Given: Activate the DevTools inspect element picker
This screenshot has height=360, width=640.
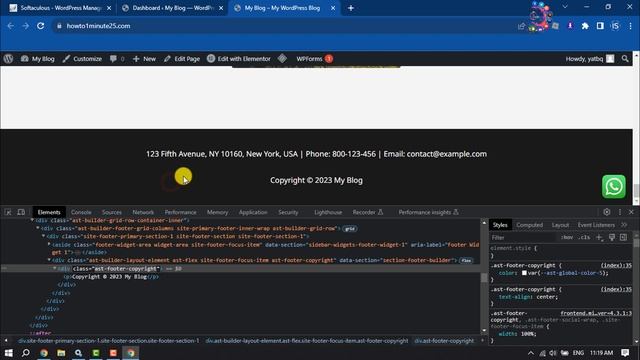Looking at the screenshot, I should point(8,212).
